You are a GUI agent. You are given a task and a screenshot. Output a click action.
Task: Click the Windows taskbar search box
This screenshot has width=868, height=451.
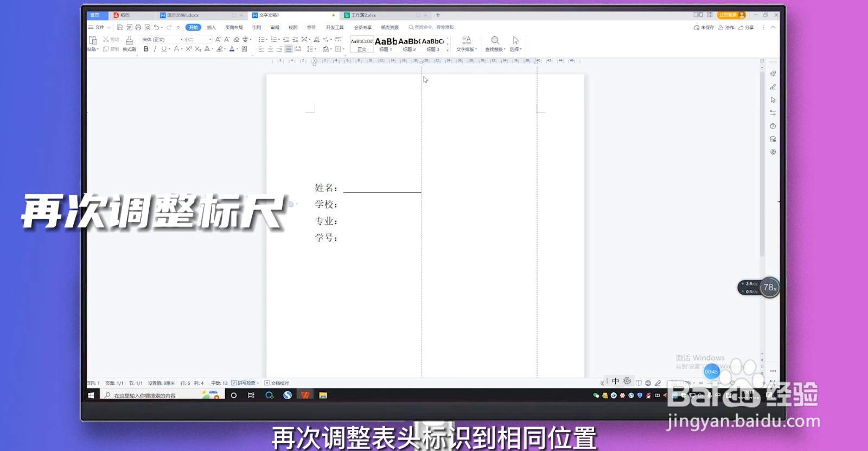point(163,395)
